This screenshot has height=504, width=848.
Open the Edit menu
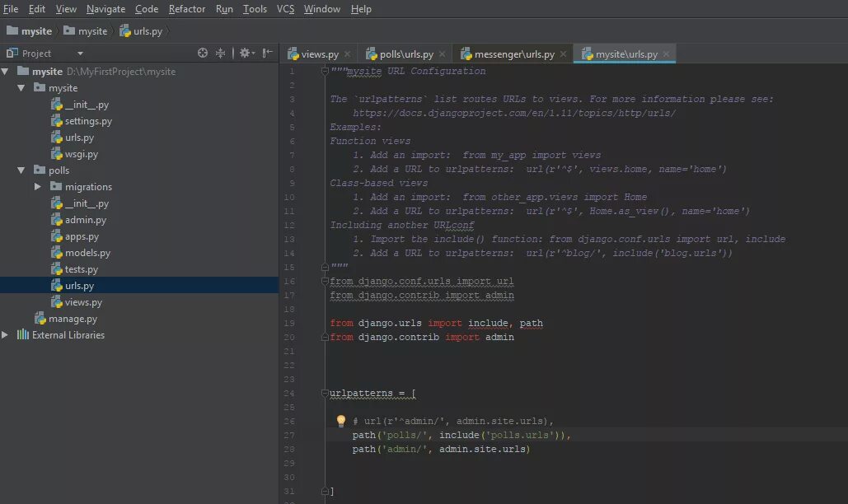[x=37, y=9]
